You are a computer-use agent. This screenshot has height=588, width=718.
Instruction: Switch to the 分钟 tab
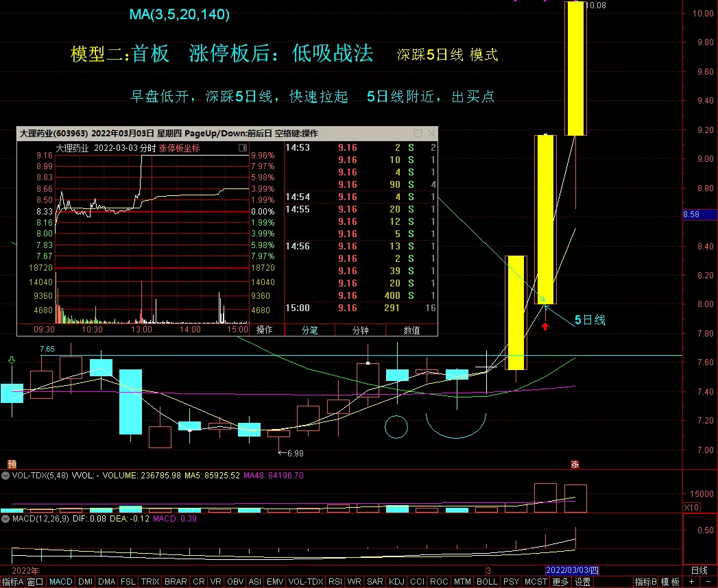click(x=361, y=330)
